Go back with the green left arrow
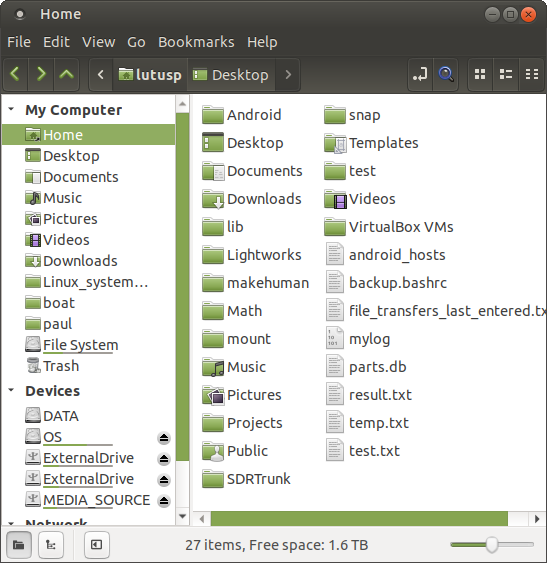Viewport: 547px width, 563px height. [15, 75]
